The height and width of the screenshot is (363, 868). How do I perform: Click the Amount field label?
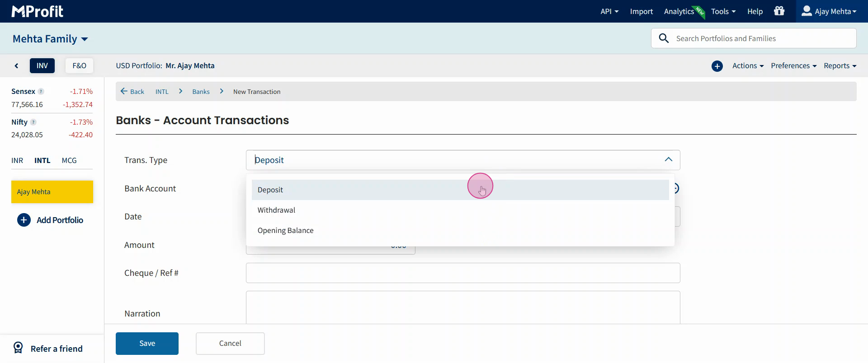tap(139, 245)
